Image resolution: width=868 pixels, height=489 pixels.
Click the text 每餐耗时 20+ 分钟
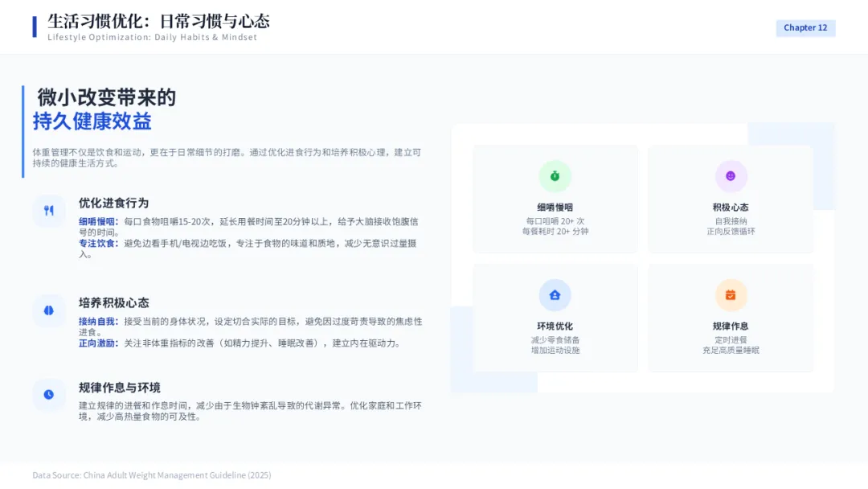click(555, 232)
